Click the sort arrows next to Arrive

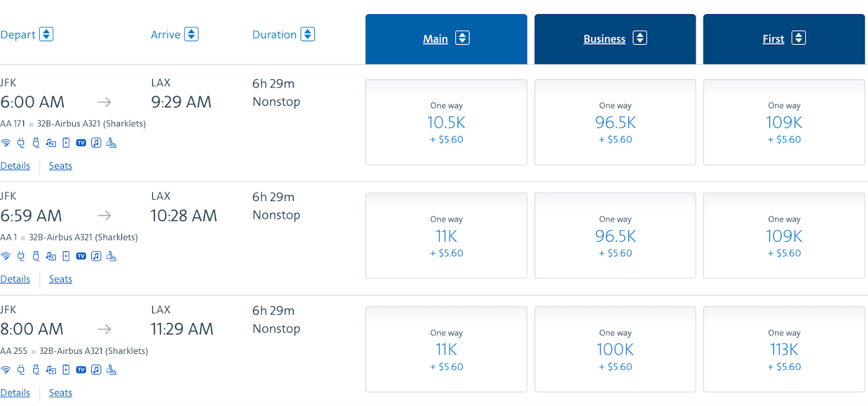click(191, 34)
